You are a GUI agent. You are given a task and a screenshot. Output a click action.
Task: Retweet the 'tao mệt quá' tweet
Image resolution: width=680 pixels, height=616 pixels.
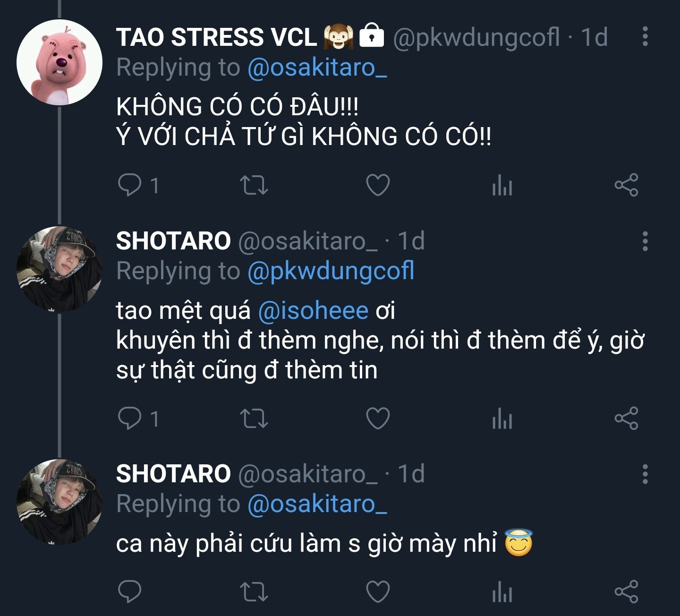(x=254, y=419)
